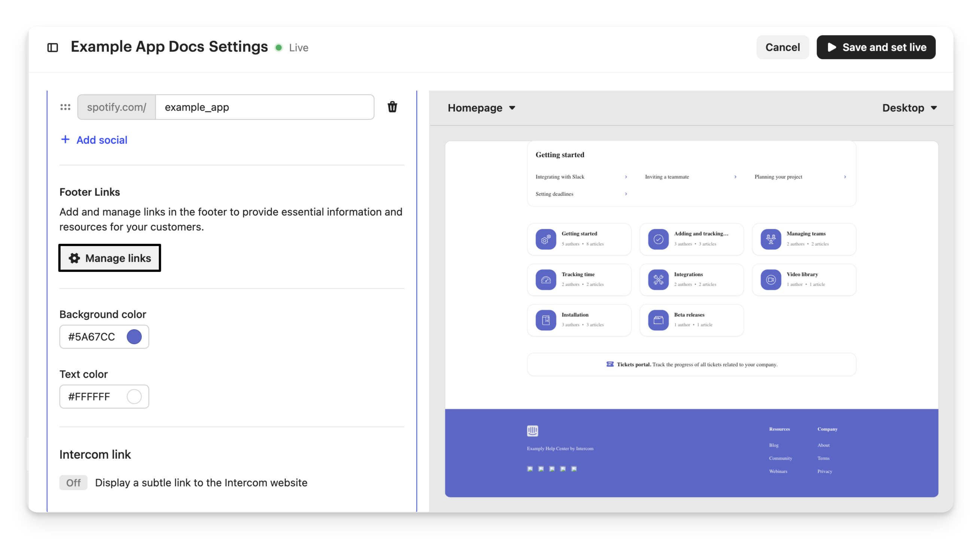Toggle the sidebar panel icon
Viewport: 980px width, 539px height.
click(x=52, y=48)
